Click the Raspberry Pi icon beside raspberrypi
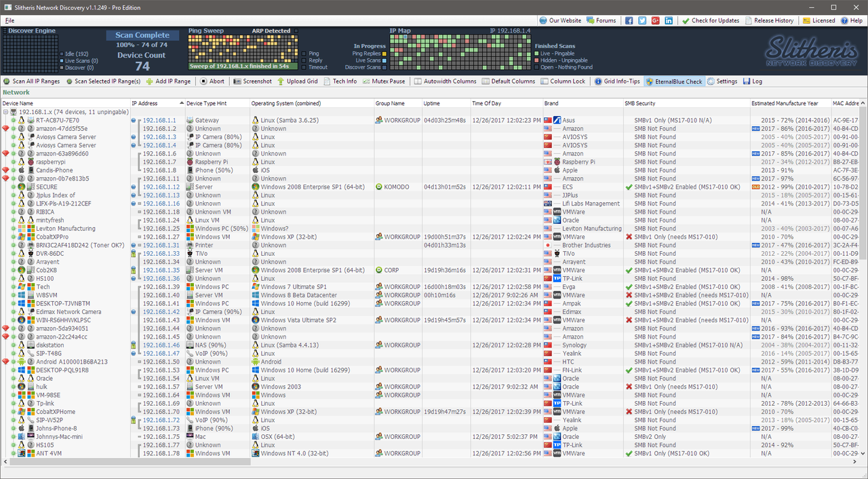This screenshot has width=868, height=479. (31, 162)
